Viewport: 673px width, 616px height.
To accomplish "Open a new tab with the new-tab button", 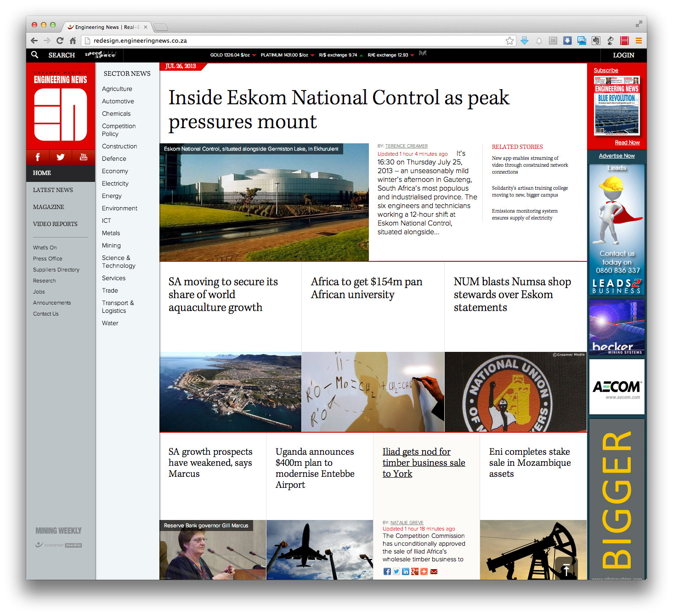I will 160,27.
